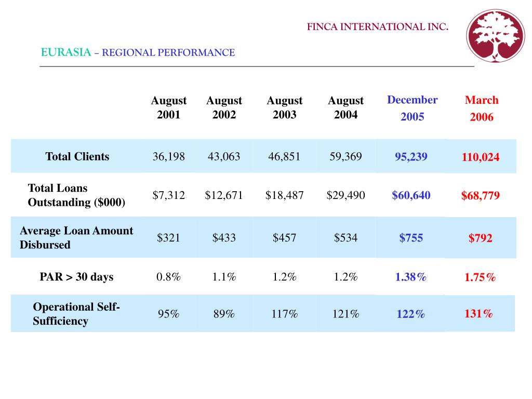The width and height of the screenshot is (532, 399).
Task: Click the $12,671 loans outstanding cell
Action: click(223, 195)
